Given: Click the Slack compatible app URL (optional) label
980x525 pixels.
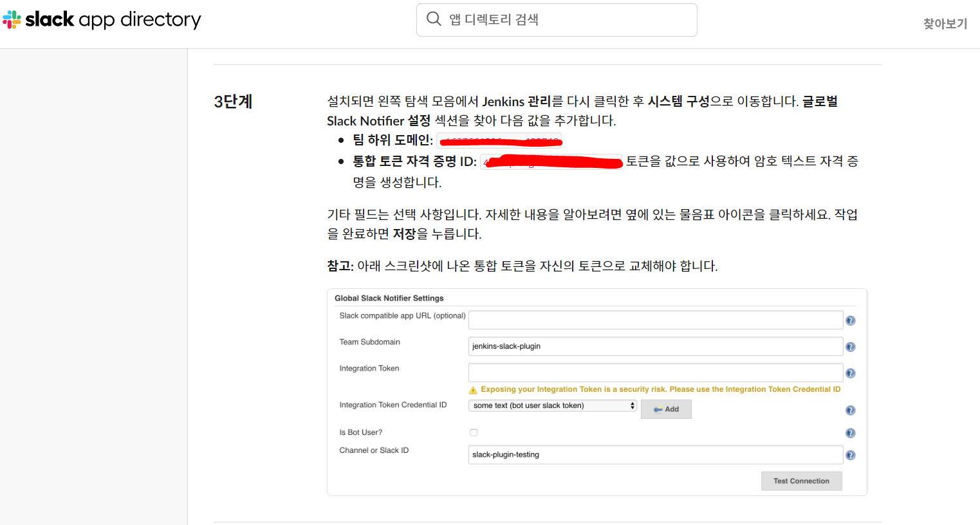Looking at the screenshot, I should point(402,315).
